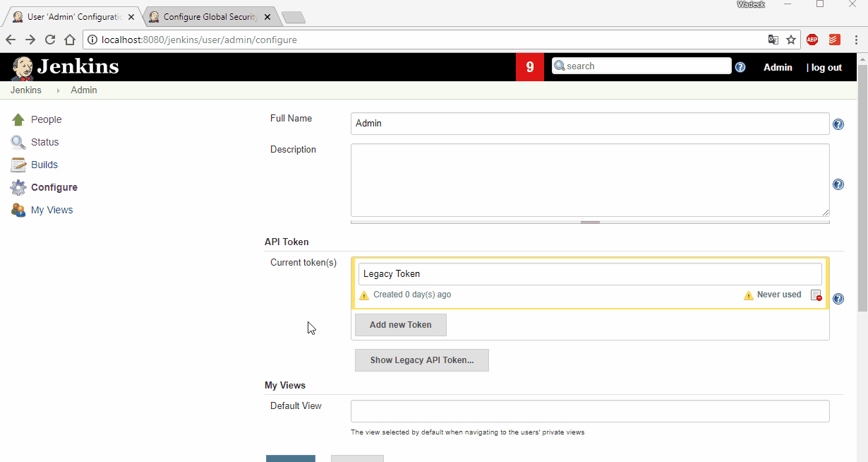Open help for Current token(s) section

pos(838,299)
